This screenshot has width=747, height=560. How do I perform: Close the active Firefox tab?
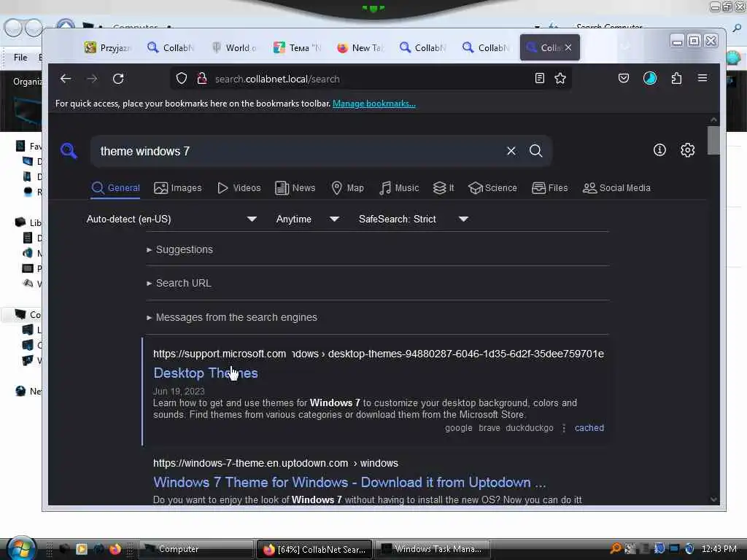click(568, 47)
